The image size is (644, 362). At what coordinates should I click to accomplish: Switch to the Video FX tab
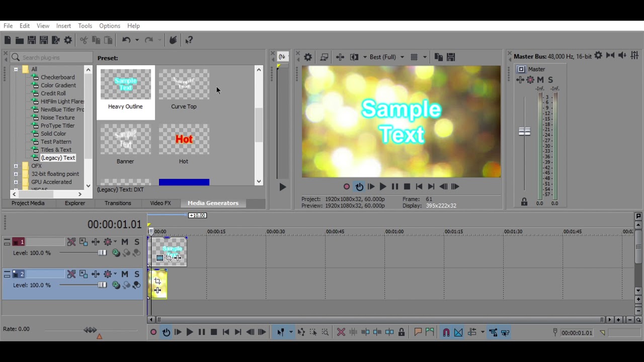click(160, 203)
